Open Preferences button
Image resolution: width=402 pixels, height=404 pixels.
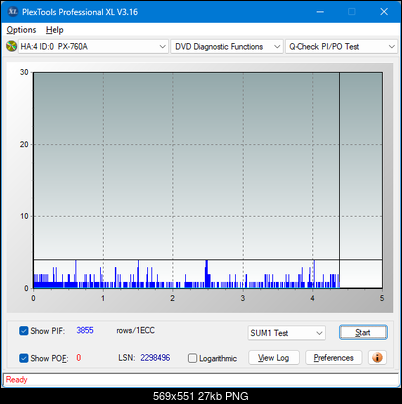(x=333, y=358)
